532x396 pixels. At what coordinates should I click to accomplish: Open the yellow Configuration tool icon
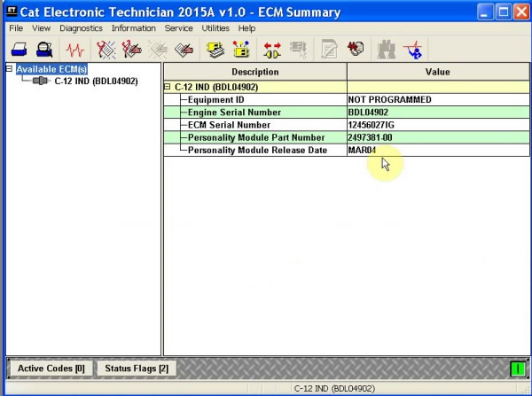pos(239,50)
